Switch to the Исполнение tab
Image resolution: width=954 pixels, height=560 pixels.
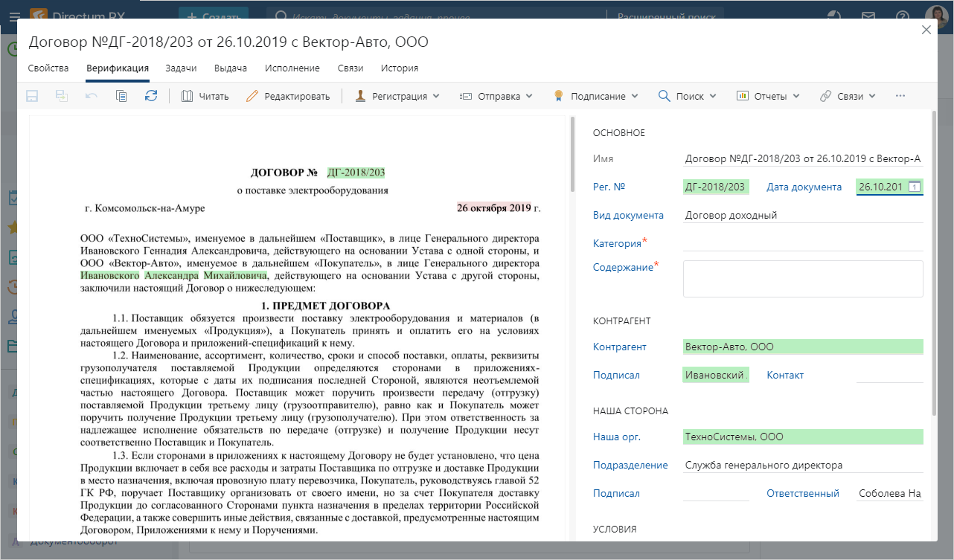click(292, 68)
